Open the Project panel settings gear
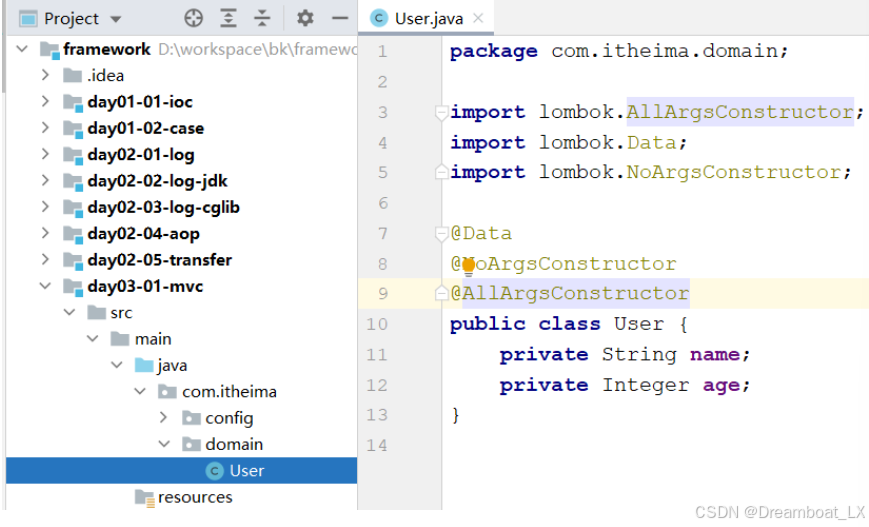The width and height of the screenshot is (869, 527). pos(305,18)
